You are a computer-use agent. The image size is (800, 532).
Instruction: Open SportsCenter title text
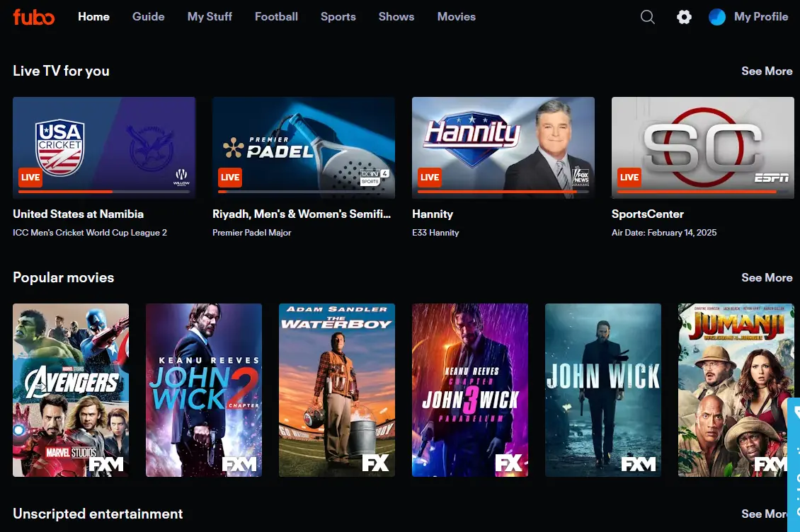point(648,214)
